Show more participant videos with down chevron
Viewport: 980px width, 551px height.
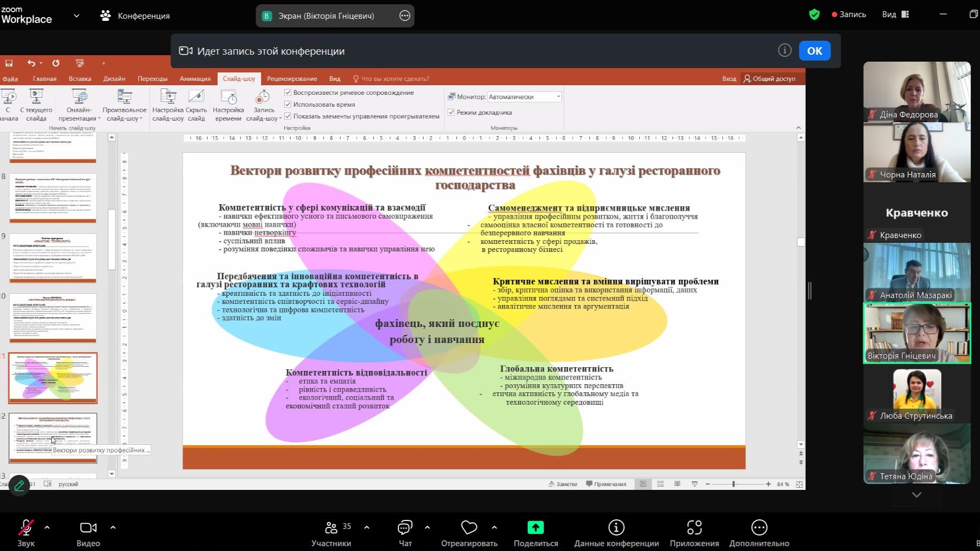click(916, 495)
